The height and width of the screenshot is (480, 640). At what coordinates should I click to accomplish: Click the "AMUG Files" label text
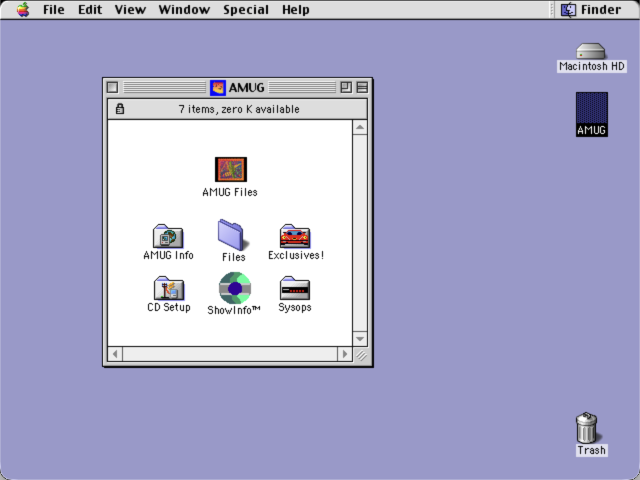click(230, 192)
